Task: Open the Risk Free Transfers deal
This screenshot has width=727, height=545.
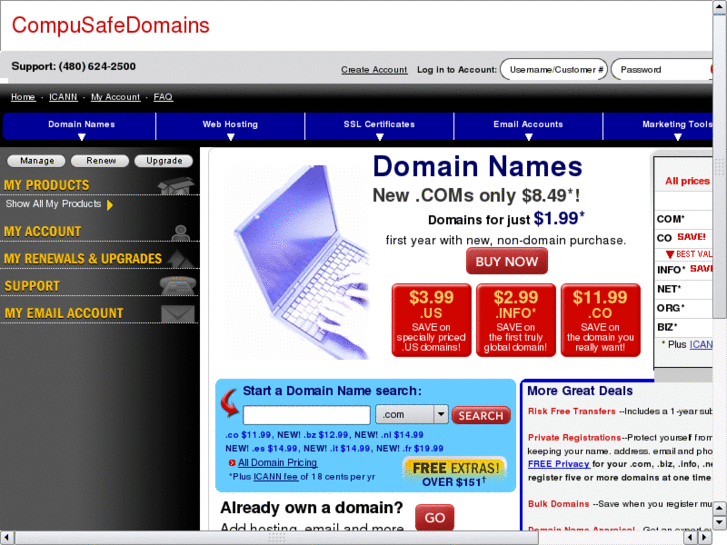Action: pyautogui.click(x=572, y=411)
